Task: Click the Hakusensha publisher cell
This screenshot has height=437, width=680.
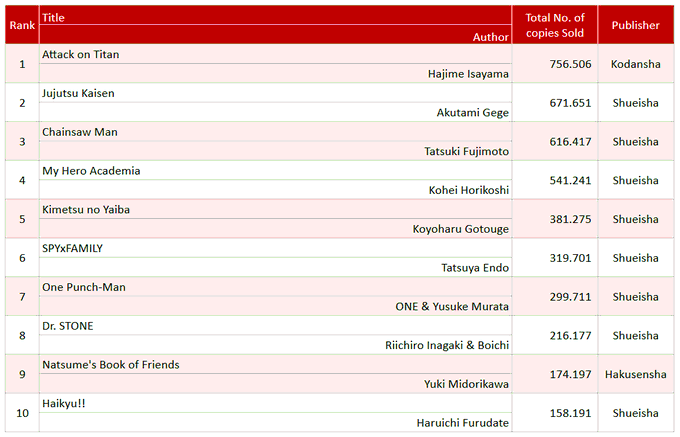Action: (x=636, y=374)
